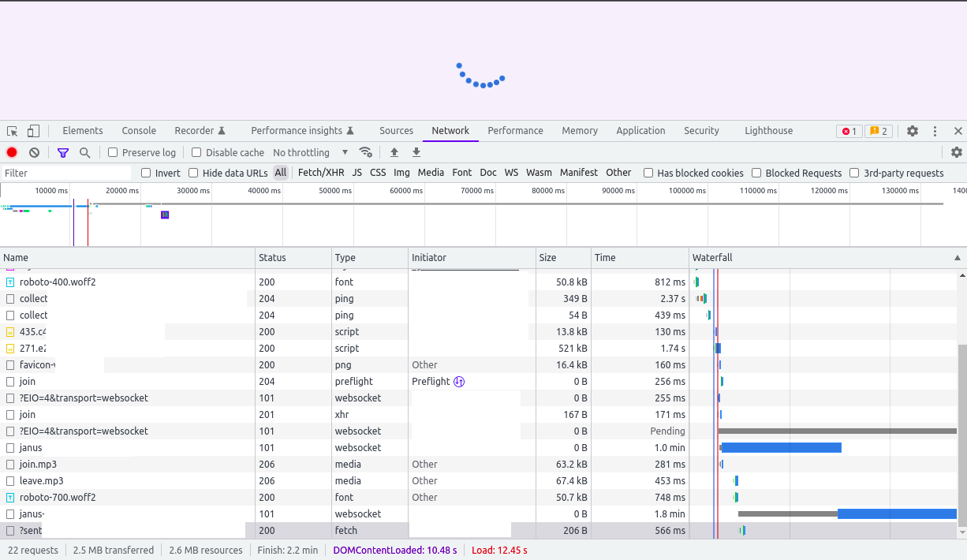The width and height of the screenshot is (967, 560).
Task: Open the Lighthouse tab
Action: pos(769,131)
